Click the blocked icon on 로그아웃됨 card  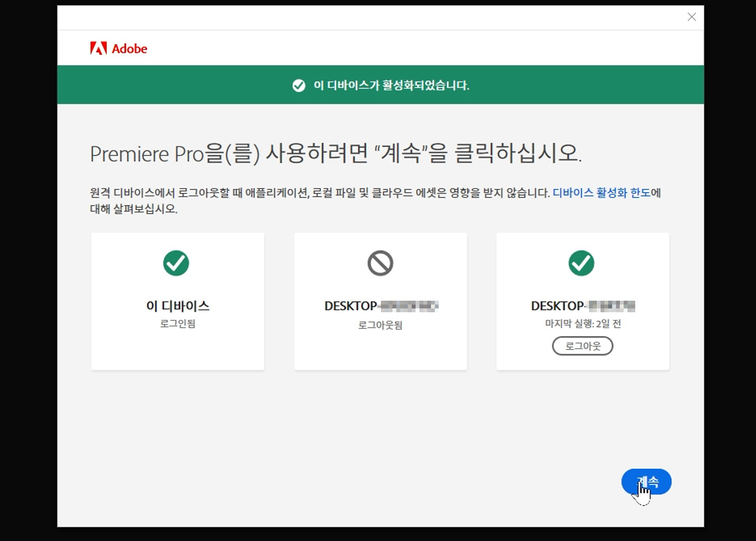click(x=380, y=263)
